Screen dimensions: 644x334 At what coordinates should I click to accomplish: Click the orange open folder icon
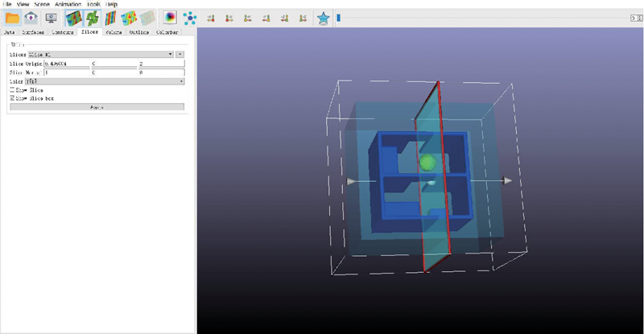(12, 18)
